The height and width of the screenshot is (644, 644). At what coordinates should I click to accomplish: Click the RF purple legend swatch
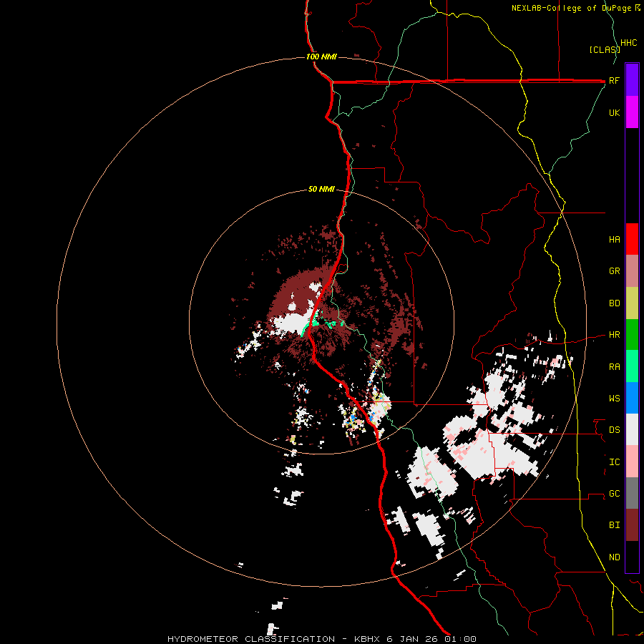click(x=632, y=80)
